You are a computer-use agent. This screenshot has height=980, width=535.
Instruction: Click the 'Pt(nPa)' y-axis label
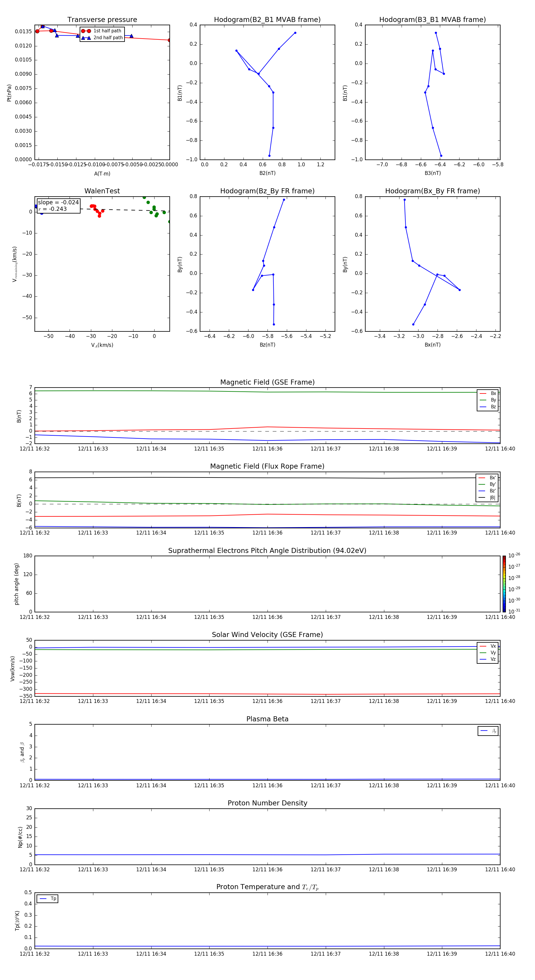point(9,93)
